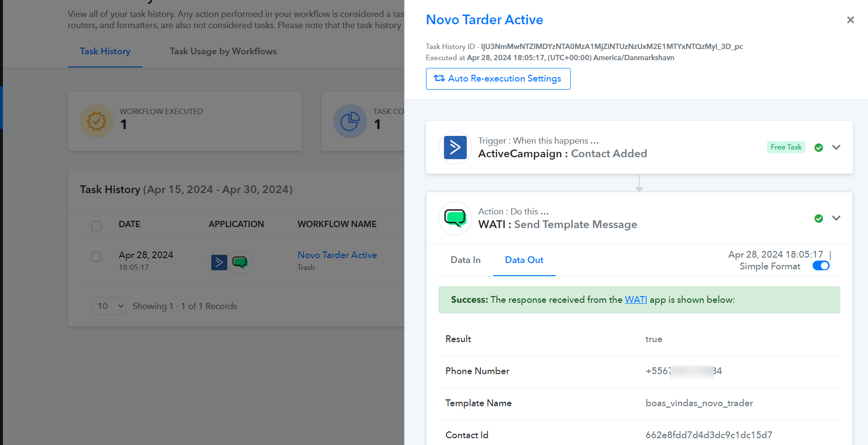The image size is (868, 445).
Task: Open the records-per-page dropdown showing 10
Action: pyautogui.click(x=109, y=306)
